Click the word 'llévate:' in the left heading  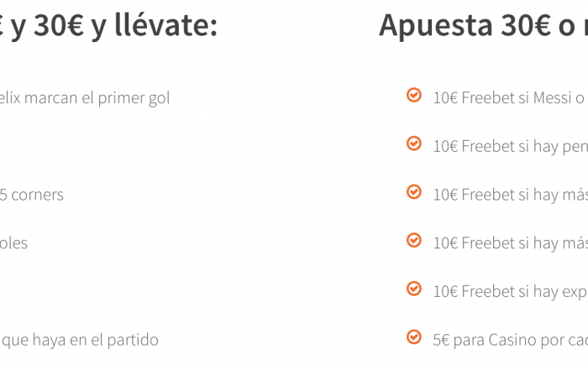coord(165,25)
